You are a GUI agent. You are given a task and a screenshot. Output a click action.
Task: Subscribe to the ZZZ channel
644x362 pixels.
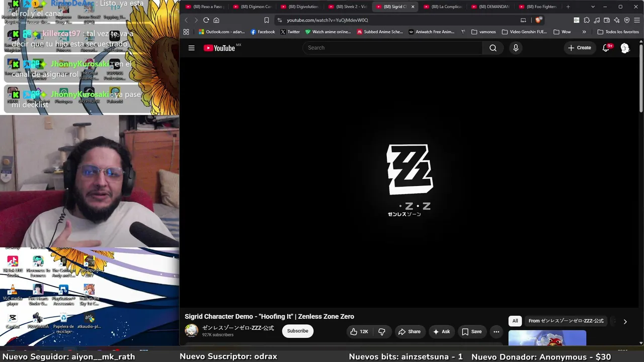click(x=297, y=331)
